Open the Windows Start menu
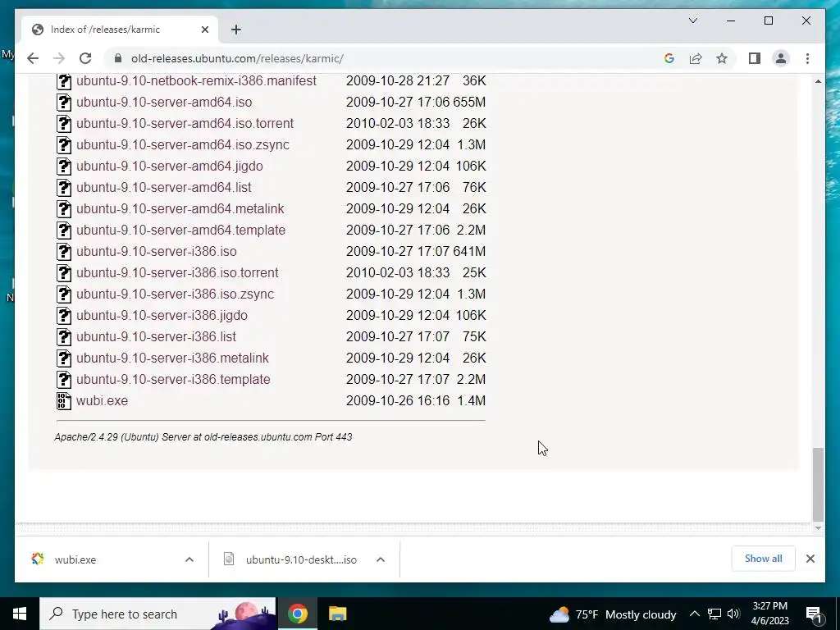The width and height of the screenshot is (840, 630). point(20,614)
